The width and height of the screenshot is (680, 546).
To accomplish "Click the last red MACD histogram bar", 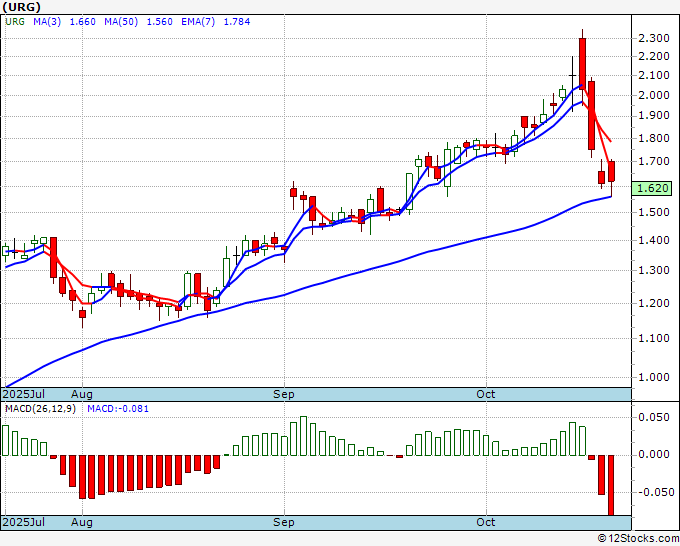I will pos(611,485).
